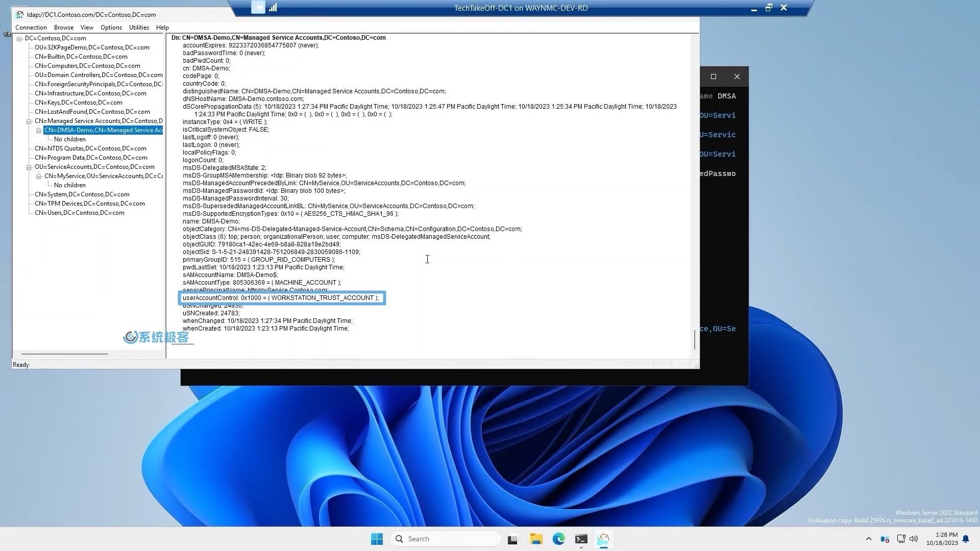This screenshot has width=980, height=551.
Task: Click the msDS-DelegatedMSAState: 2 line
Action: 225,168
